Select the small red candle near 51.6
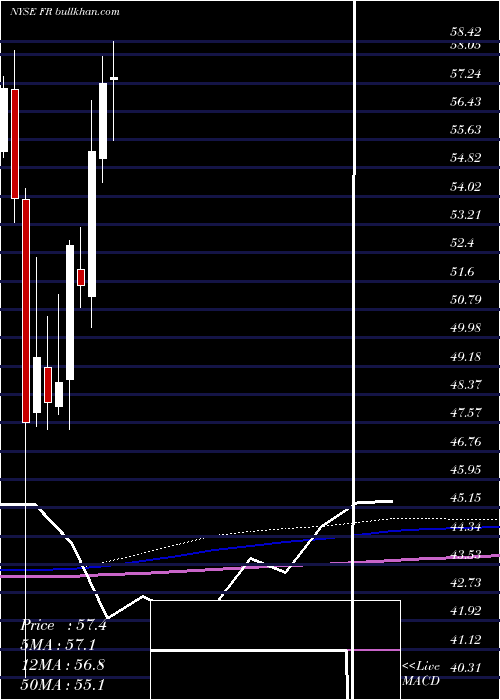500x700 pixels. tap(81, 277)
